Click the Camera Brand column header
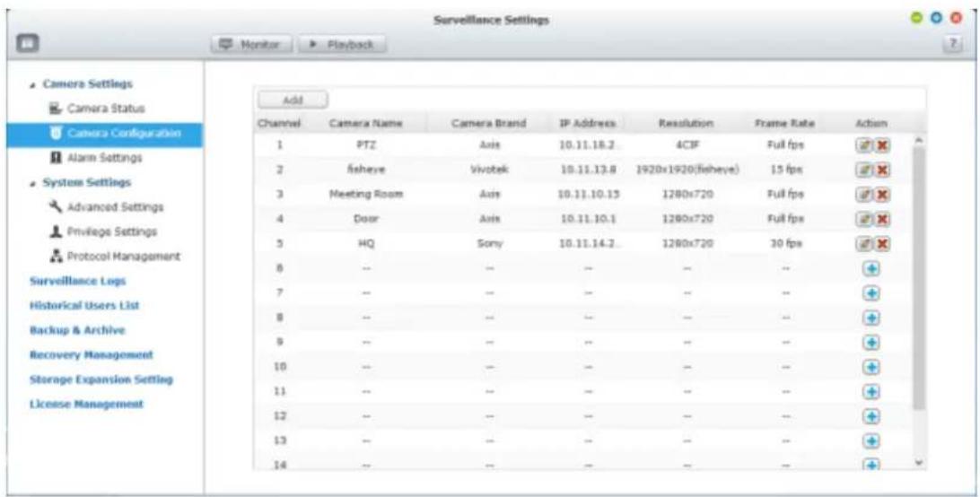 coord(489,124)
